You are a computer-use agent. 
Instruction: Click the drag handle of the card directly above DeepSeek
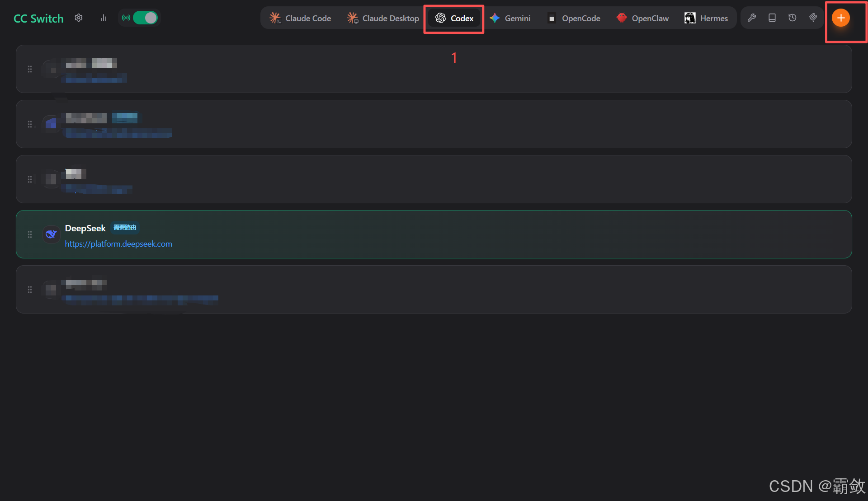pyautogui.click(x=30, y=179)
